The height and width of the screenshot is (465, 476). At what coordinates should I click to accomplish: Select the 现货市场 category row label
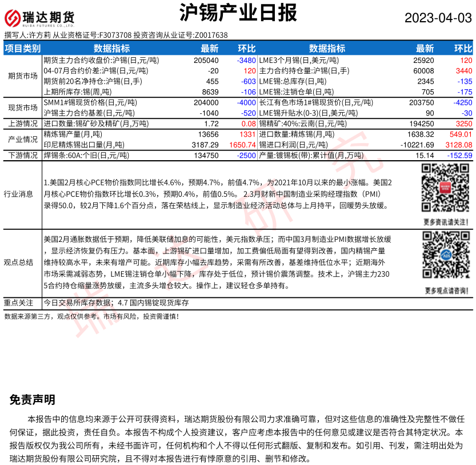(x=23, y=108)
